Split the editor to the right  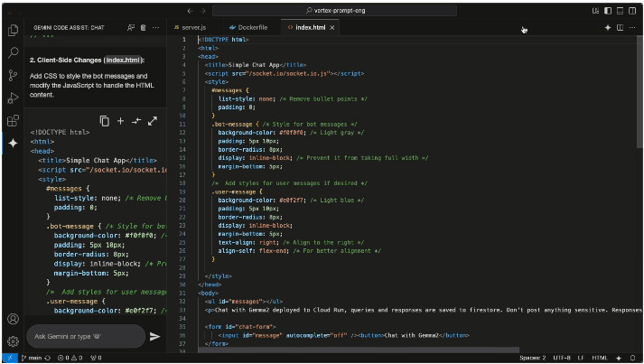[x=621, y=27]
